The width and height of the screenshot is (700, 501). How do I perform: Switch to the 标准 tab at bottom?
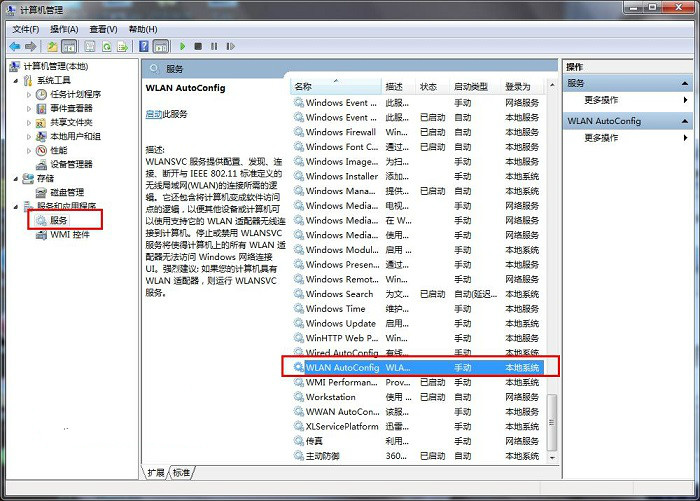click(181, 472)
